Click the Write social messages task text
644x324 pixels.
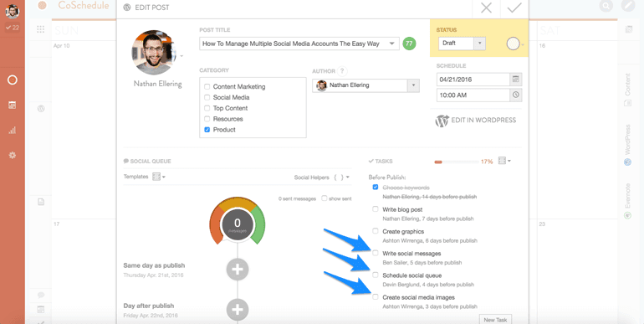tap(411, 254)
